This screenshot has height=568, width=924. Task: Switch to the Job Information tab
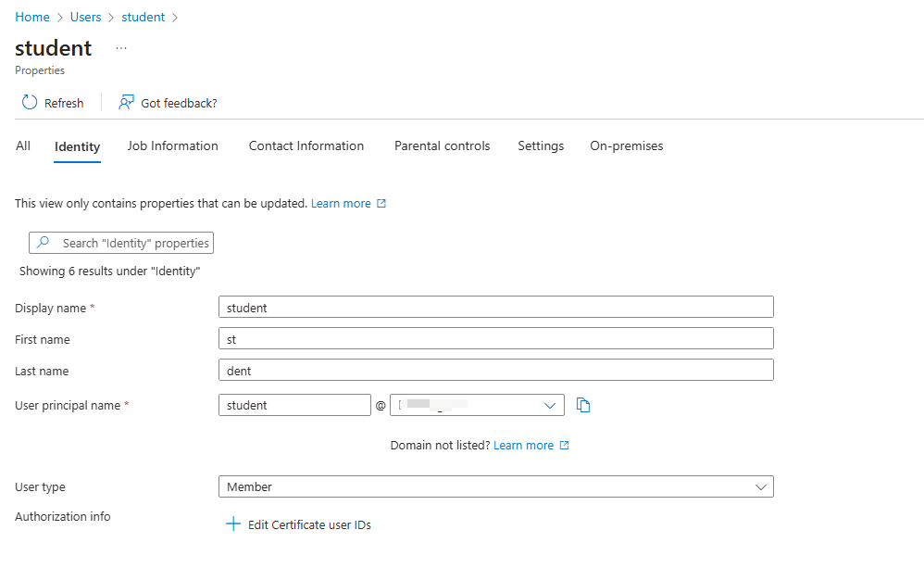pos(173,145)
